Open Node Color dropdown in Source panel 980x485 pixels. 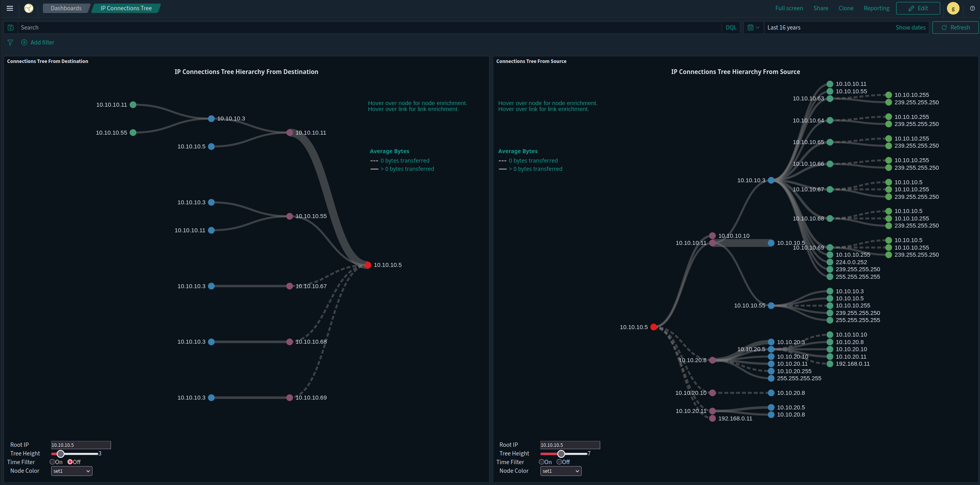561,471
